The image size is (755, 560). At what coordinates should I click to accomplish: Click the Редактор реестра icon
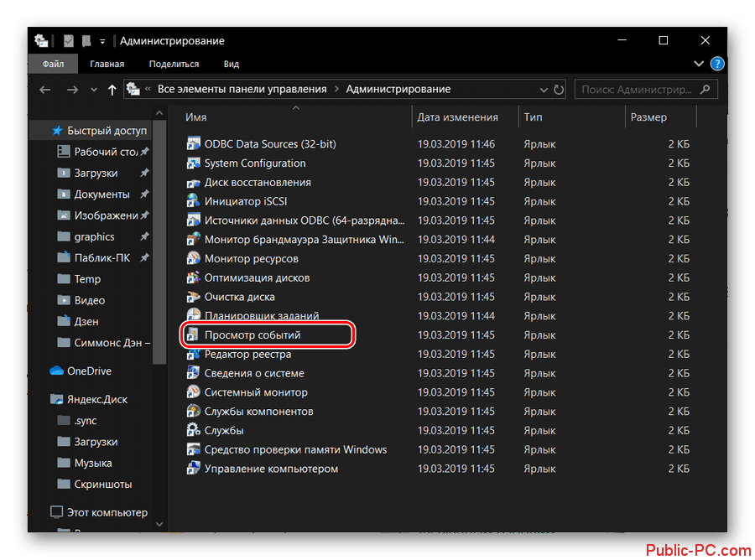coord(193,355)
